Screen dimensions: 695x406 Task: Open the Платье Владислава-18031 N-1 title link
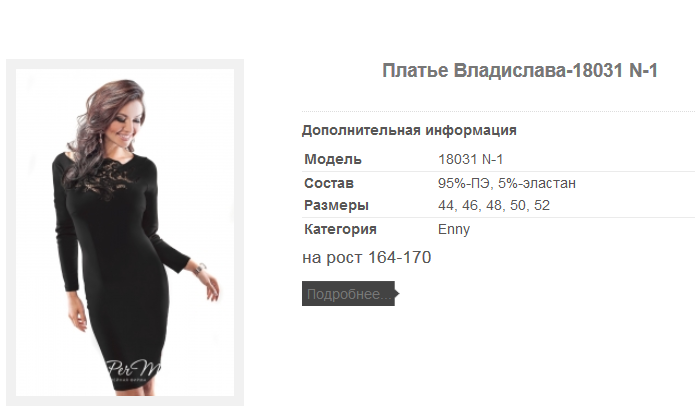tap(520, 70)
